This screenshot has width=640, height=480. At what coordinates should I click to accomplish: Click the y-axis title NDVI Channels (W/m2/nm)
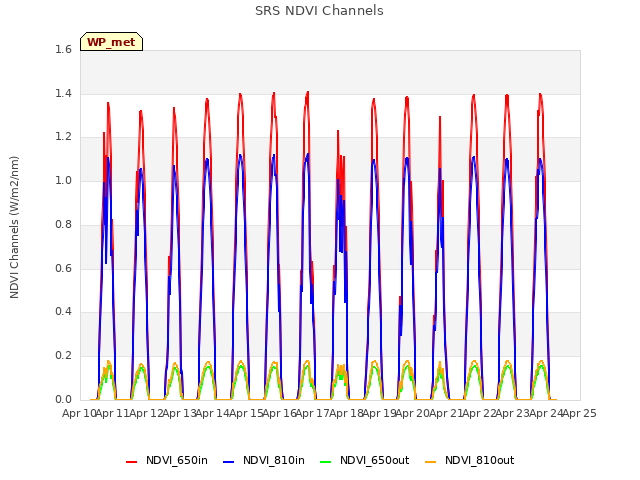point(14,227)
